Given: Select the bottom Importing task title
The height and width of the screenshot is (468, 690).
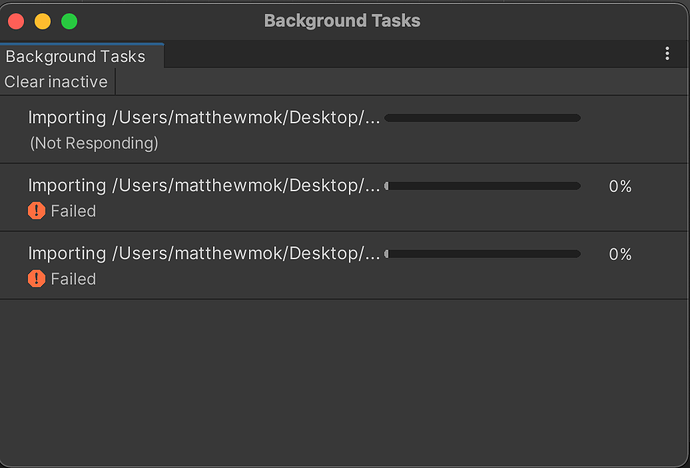Looking at the screenshot, I should click(x=204, y=254).
